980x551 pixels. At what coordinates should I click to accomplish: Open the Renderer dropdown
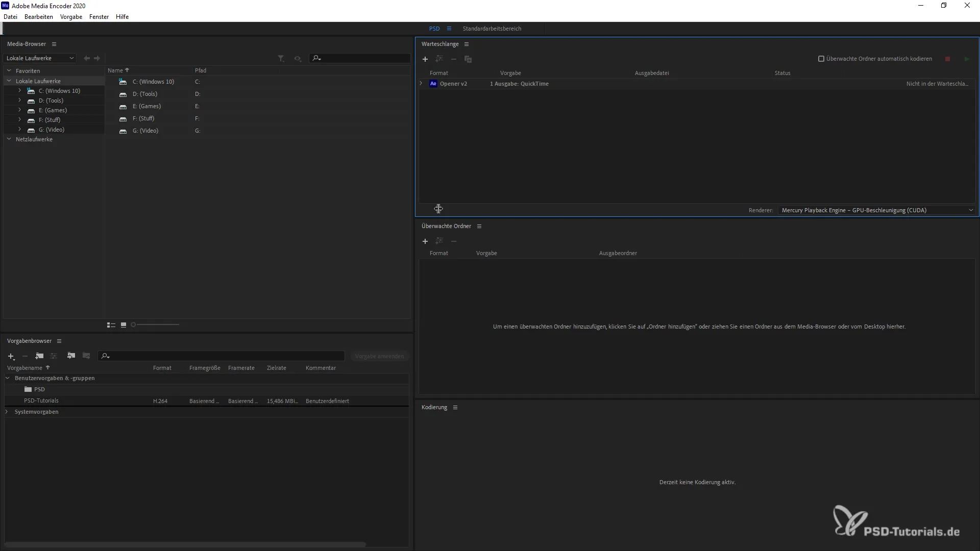pos(877,210)
